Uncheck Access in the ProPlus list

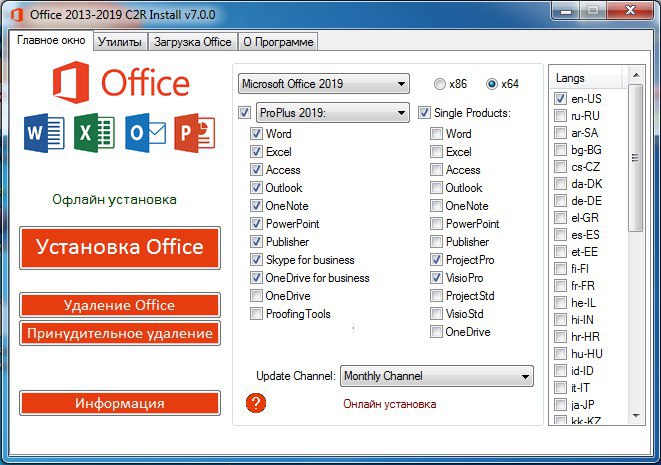point(256,169)
